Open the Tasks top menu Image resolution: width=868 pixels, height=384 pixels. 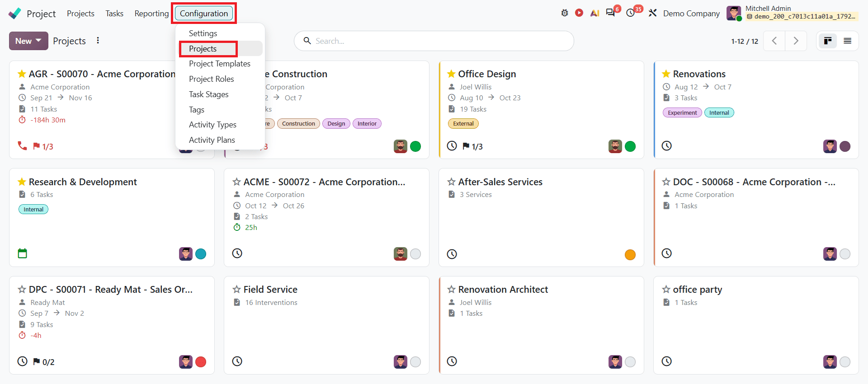tap(114, 14)
